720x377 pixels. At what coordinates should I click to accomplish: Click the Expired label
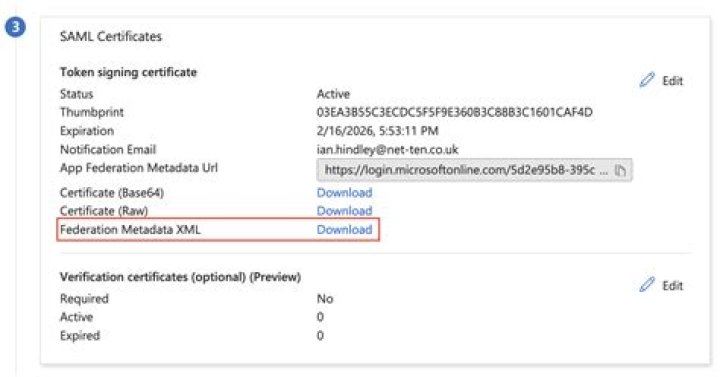click(x=80, y=336)
